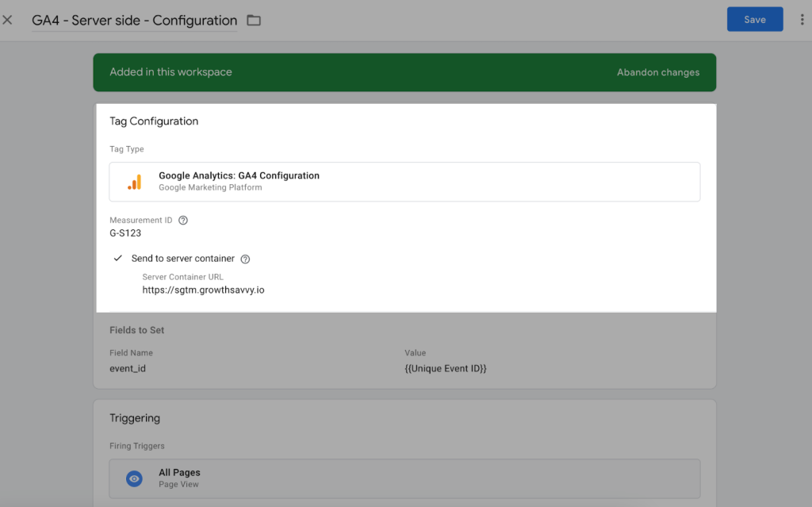Click the Google Marketing Platform subtitle
This screenshot has height=507, width=812.
(x=210, y=188)
